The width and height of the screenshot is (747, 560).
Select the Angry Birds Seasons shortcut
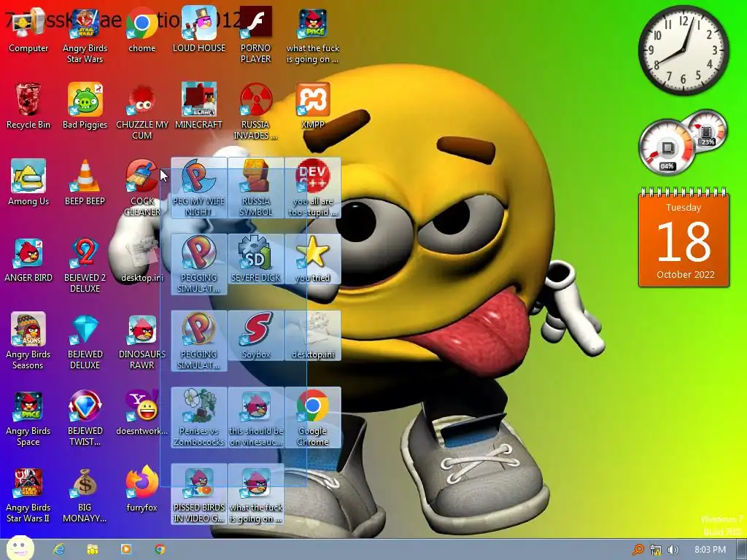pos(28,342)
